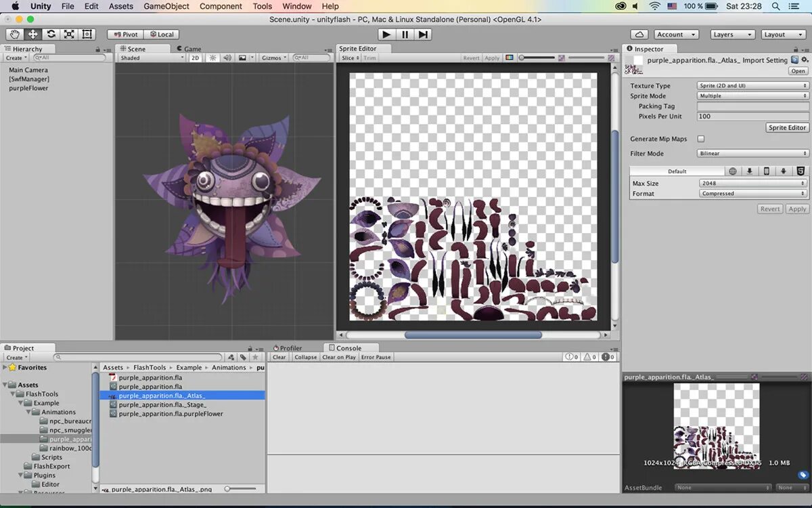Click the Play button
The width and height of the screenshot is (812, 508).
[386, 34]
